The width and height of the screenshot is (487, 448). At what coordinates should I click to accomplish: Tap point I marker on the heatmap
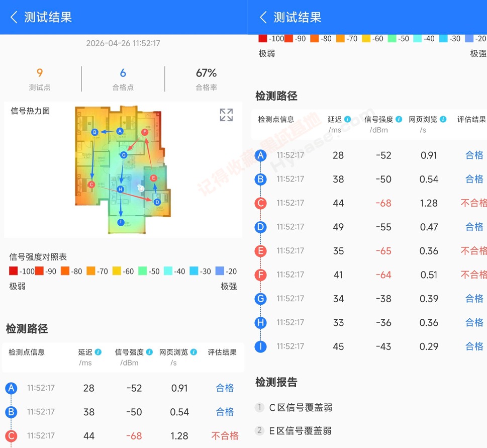tap(121, 222)
